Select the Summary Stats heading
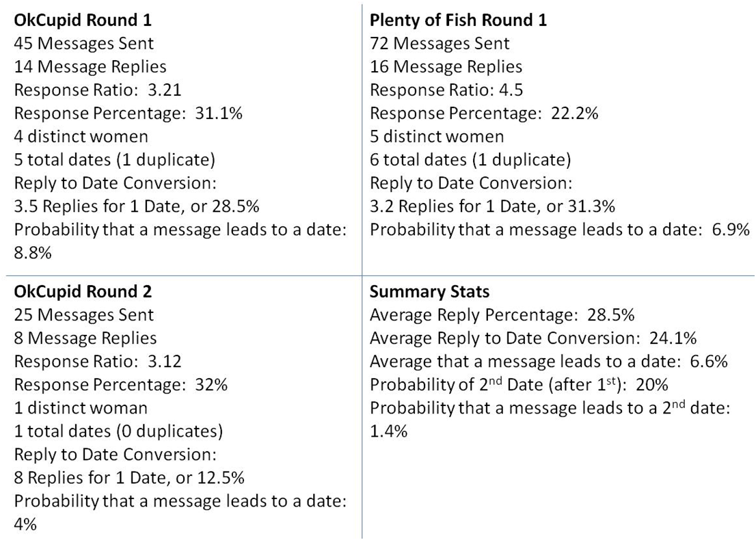The width and height of the screenshot is (756, 540). [429, 292]
